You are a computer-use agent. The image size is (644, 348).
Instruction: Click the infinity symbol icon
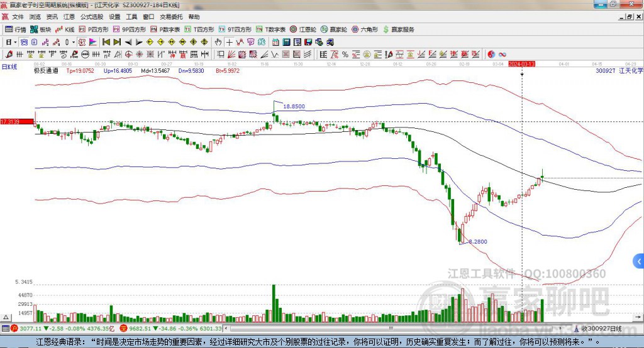click(502, 54)
